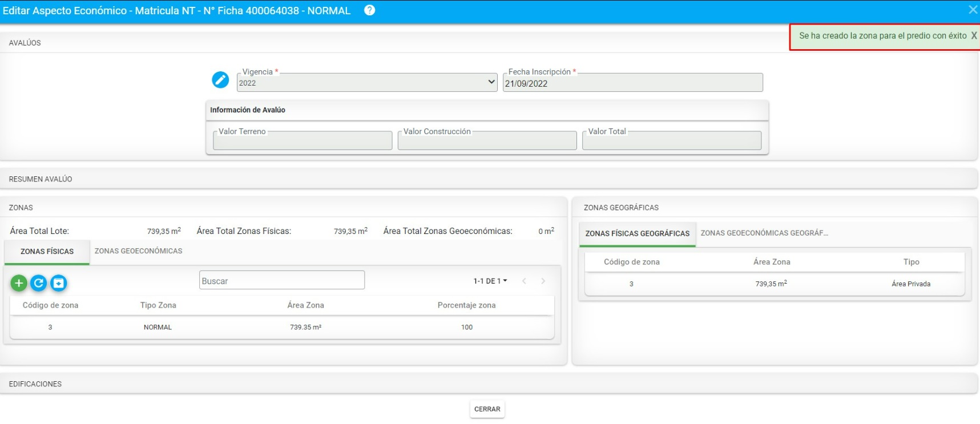Go to next page of zones

point(543,281)
